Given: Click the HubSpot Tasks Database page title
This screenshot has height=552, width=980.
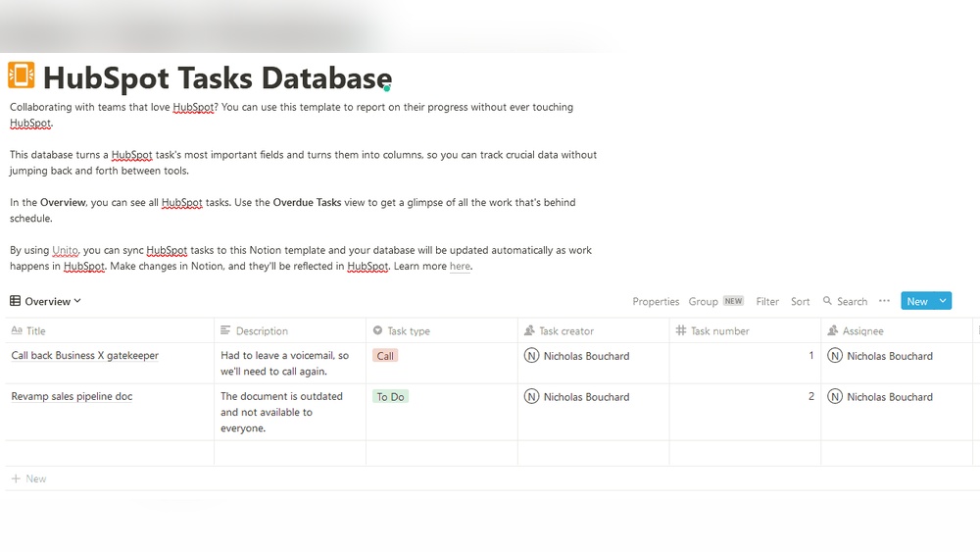Looking at the screenshot, I should (x=217, y=78).
